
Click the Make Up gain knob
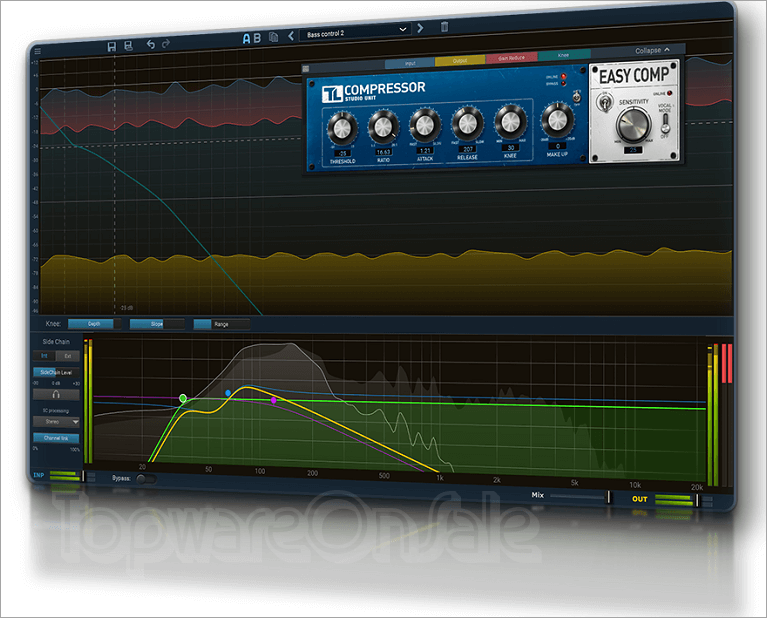tap(556, 119)
